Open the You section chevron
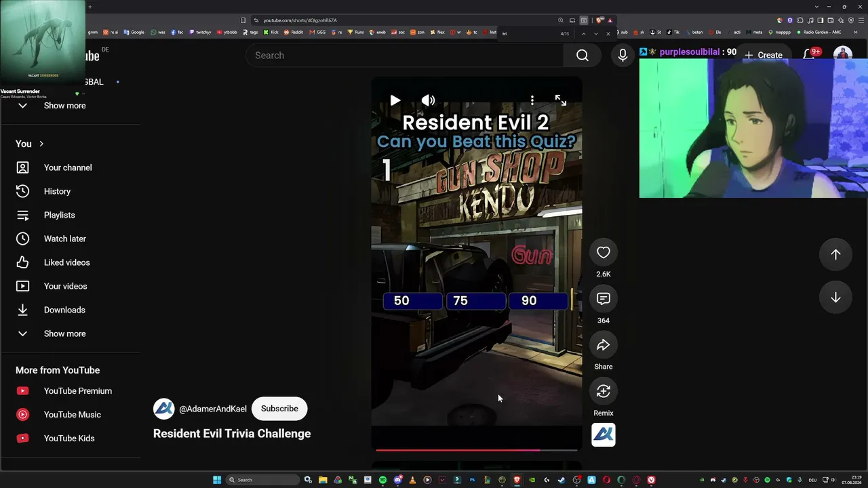This screenshot has width=868, height=488. coord(41,144)
